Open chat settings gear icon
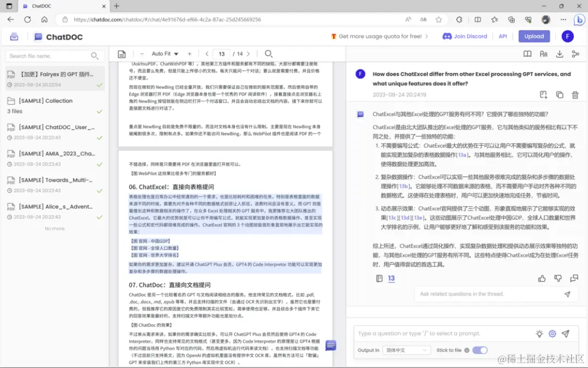588x368 pixels. coord(553,334)
